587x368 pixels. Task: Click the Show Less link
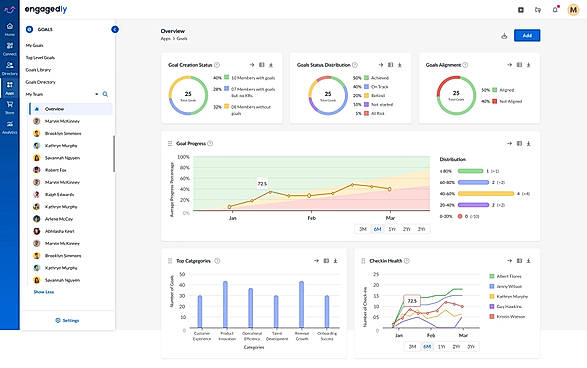point(44,292)
